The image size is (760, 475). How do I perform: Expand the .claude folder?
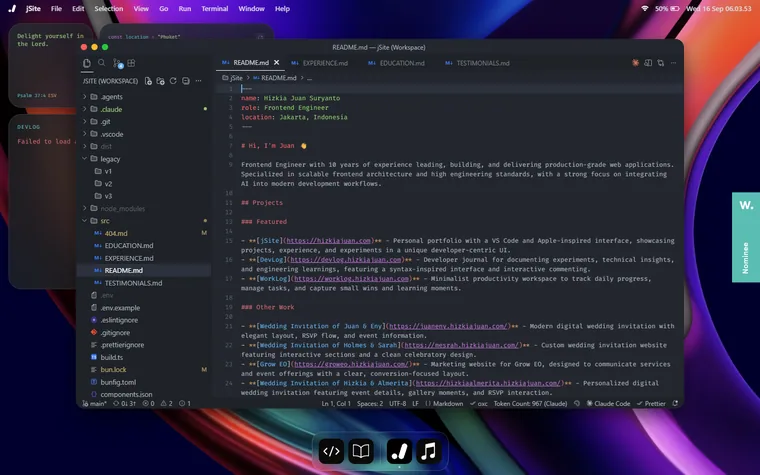(x=143, y=109)
